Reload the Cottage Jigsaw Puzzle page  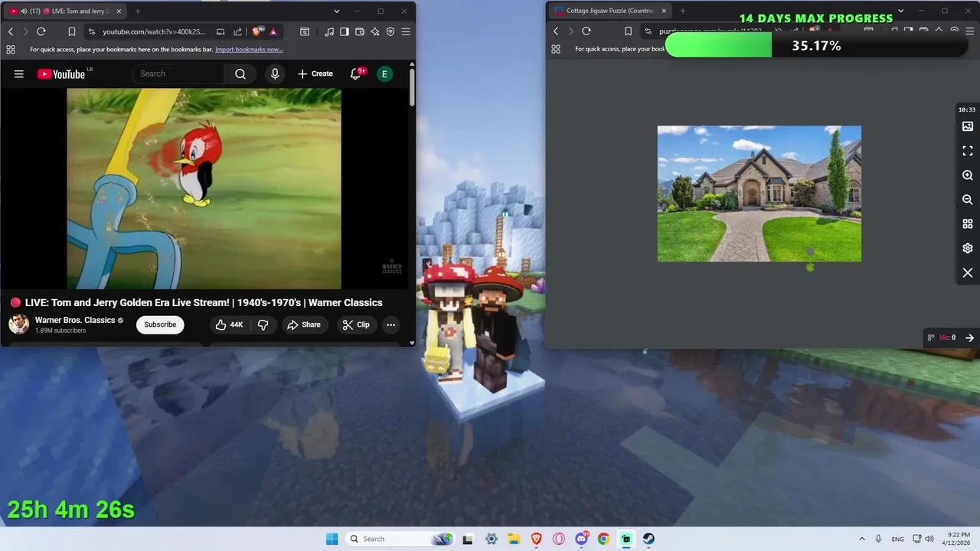[x=586, y=31]
